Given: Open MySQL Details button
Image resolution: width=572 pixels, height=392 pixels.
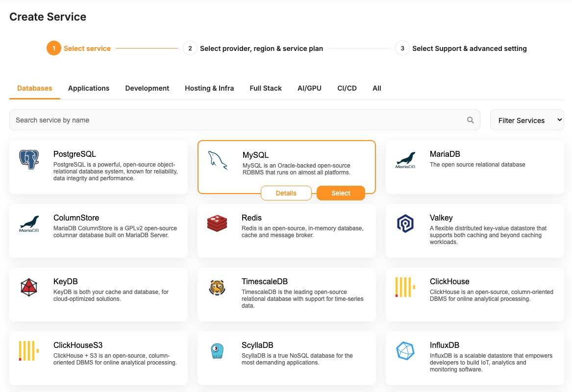Looking at the screenshot, I should pos(286,193).
